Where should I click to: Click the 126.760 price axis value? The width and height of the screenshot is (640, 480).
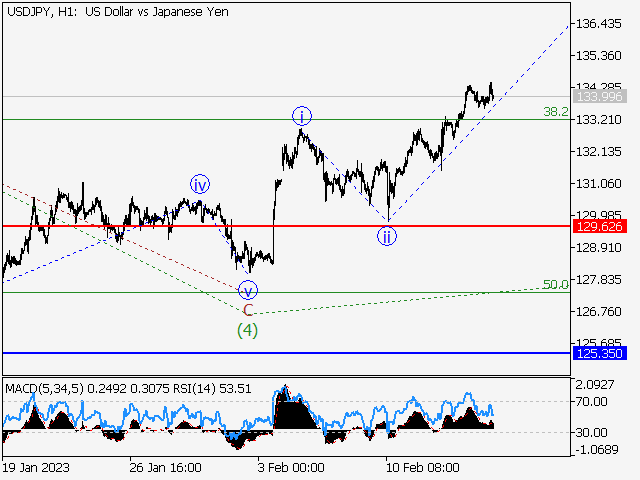pyautogui.click(x=598, y=311)
